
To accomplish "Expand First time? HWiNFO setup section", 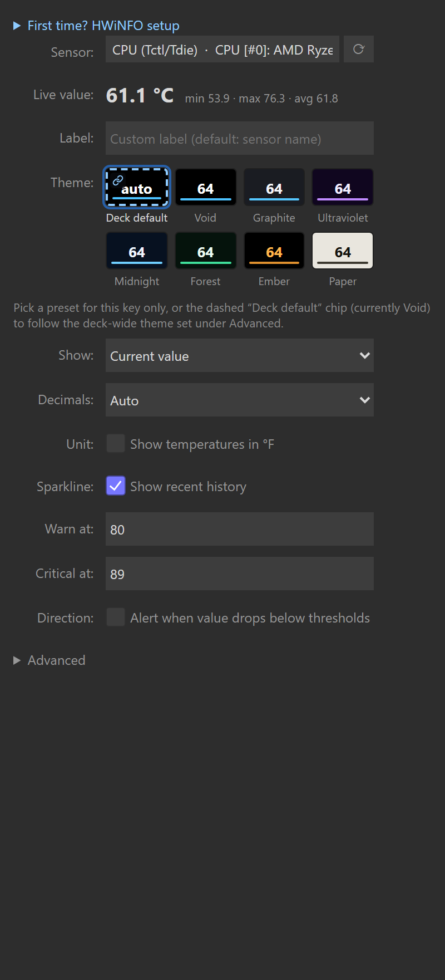I will (x=96, y=26).
